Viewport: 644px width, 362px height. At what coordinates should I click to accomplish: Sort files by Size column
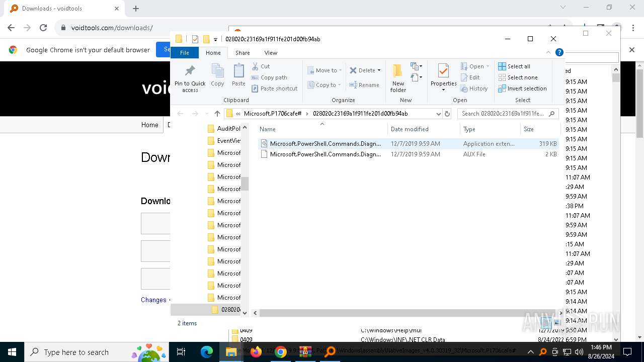540,129
